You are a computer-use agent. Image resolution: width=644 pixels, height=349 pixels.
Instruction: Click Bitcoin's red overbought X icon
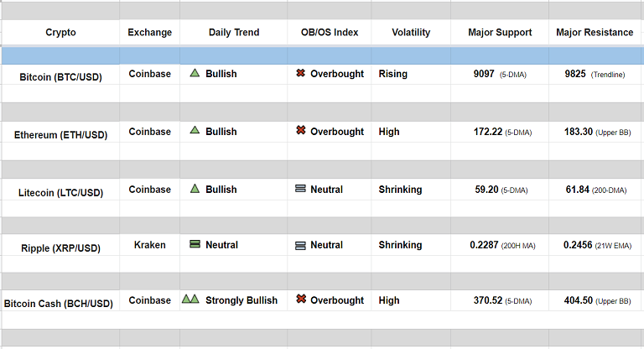click(300, 74)
